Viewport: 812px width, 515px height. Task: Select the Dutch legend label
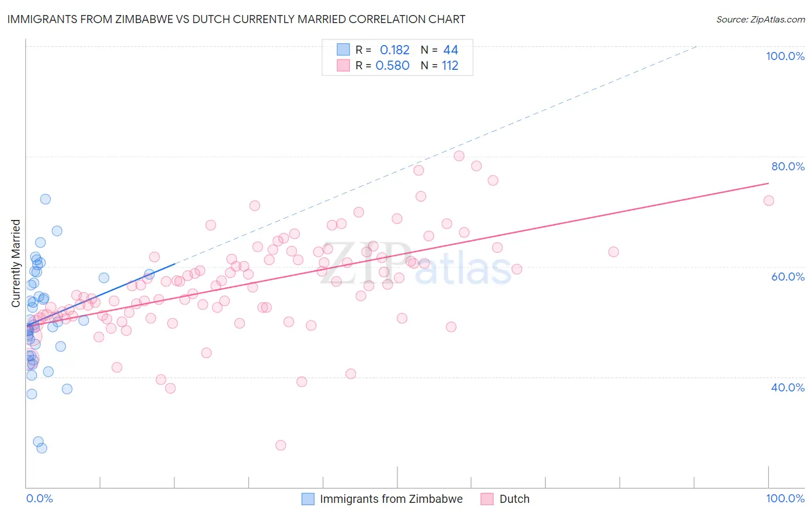click(x=515, y=499)
